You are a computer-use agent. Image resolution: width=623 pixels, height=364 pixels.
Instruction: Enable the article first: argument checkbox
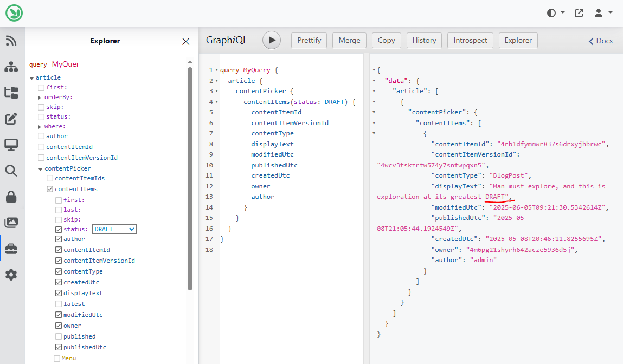pyautogui.click(x=41, y=87)
